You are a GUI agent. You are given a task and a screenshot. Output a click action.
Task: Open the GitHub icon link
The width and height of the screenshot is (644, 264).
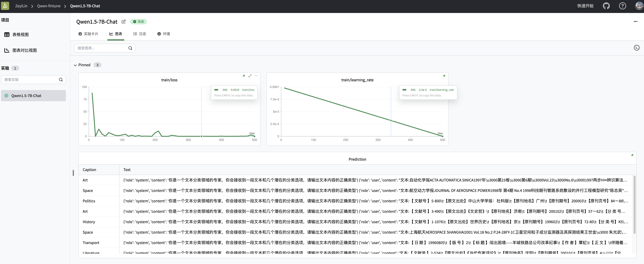606,6
